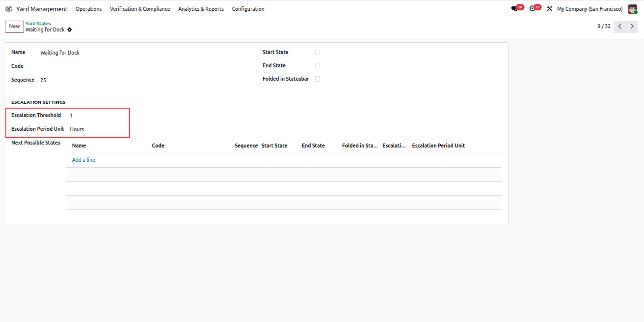Go back to Yard States breadcrumb
Image resolution: width=644 pixels, height=322 pixels.
coord(38,24)
